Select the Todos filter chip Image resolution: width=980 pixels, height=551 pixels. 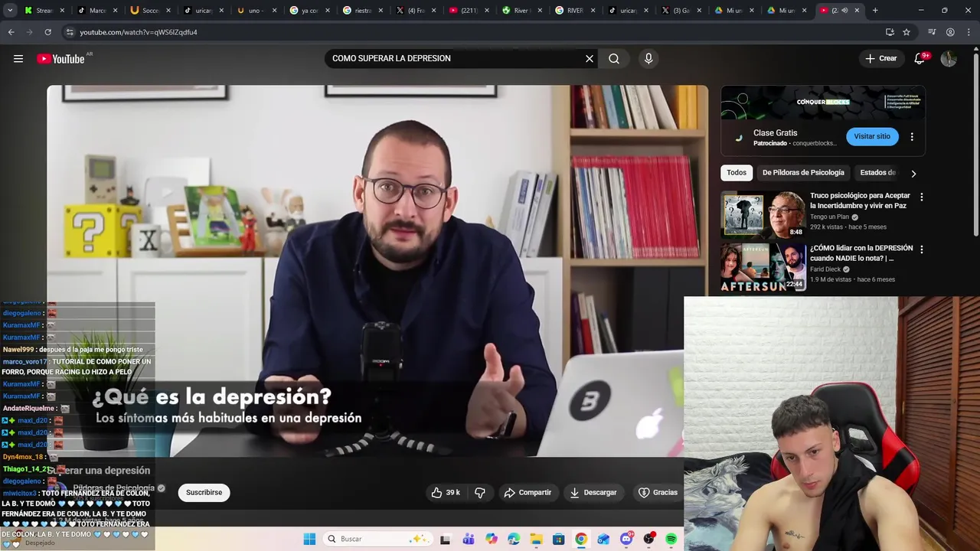click(x=737, y=173)
